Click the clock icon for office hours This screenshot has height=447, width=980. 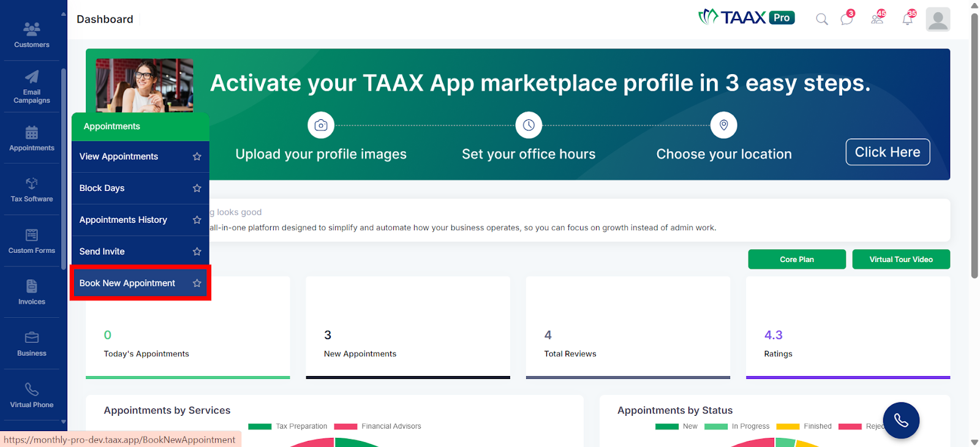coord(529,126)
